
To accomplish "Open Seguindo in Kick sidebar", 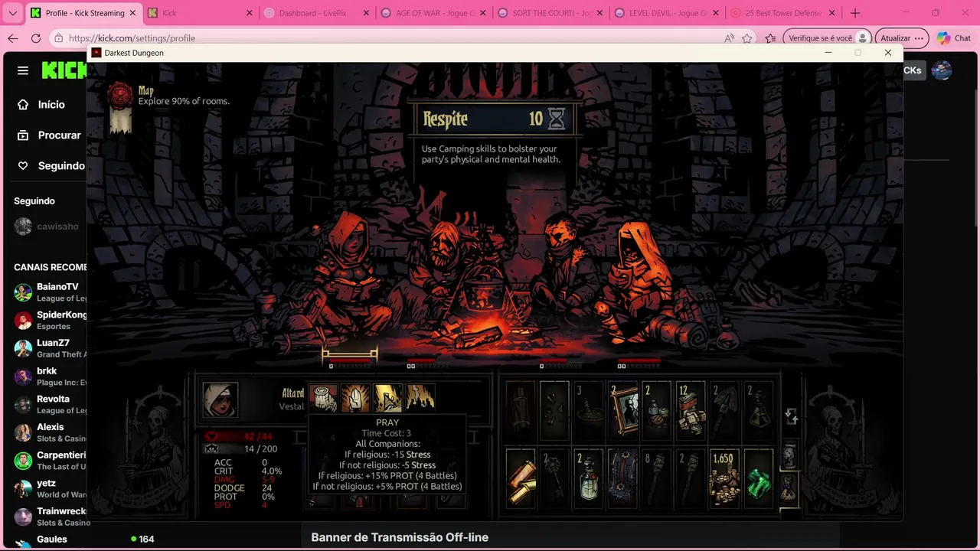I will (51, 165).
